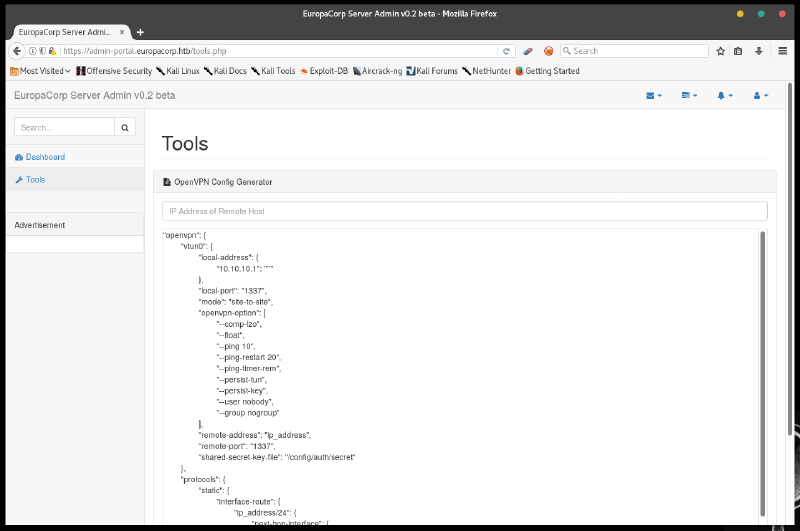Click the sidebar search magnifier button
This screenshot has height=531, width=800.
point(125,128)
